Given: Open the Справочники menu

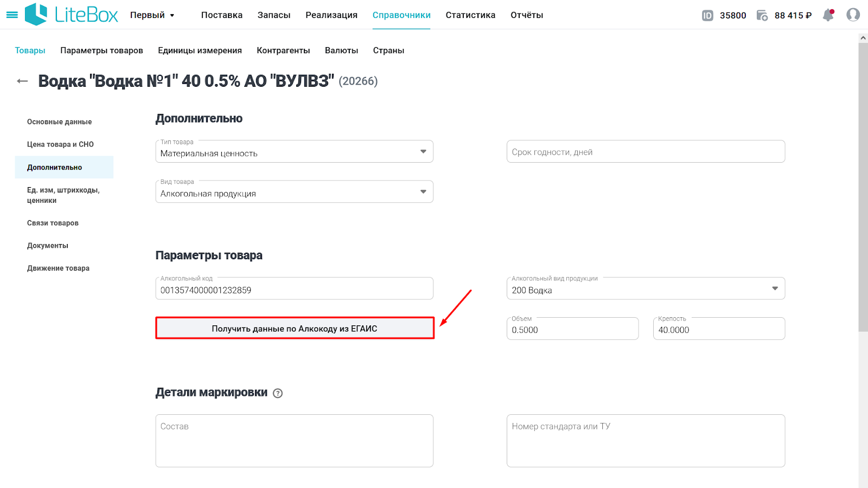Looking at the screenshot, I should tap(401, 15).
